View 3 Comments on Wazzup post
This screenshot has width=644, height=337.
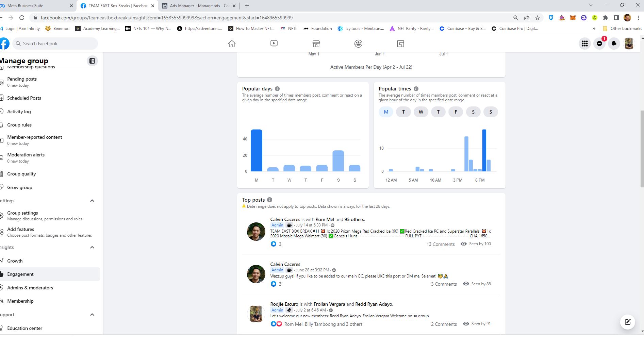point(444,284)
